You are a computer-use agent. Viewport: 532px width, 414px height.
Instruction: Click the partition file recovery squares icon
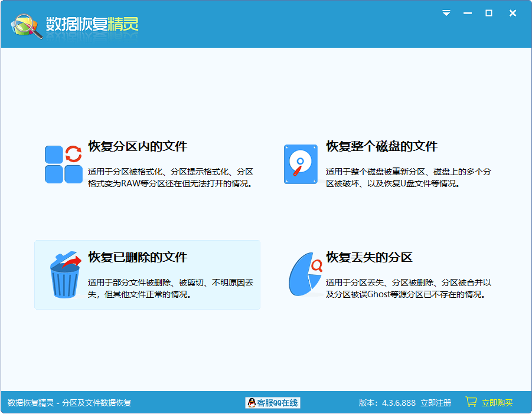click(x=63, y=165)
